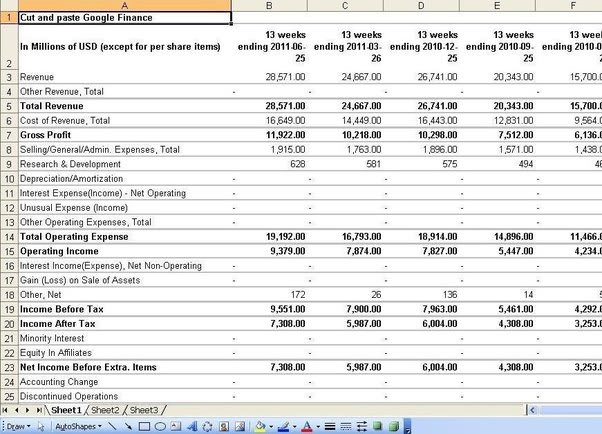Click 'Net Income Before Extra. Items' cell
The height and width of the screenshot is (434, 602).
tap(124, 367)
